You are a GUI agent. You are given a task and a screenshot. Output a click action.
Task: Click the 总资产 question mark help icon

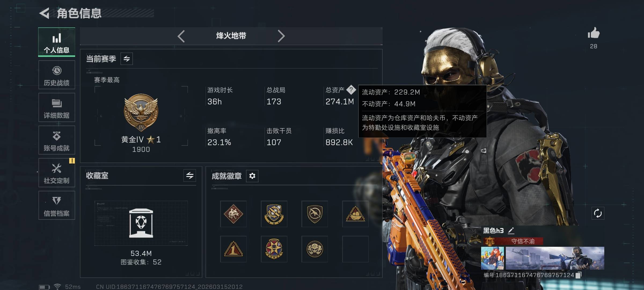point(351,90)
